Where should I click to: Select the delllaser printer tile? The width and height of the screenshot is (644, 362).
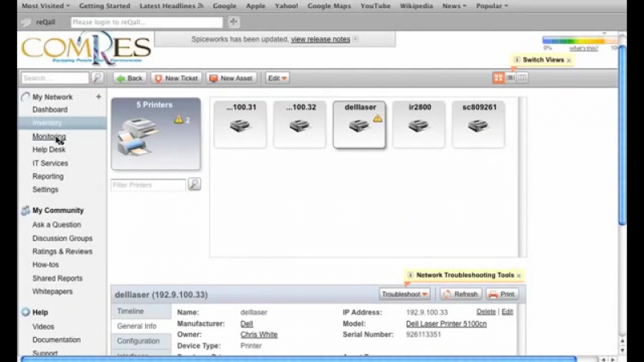click(359, 125)
